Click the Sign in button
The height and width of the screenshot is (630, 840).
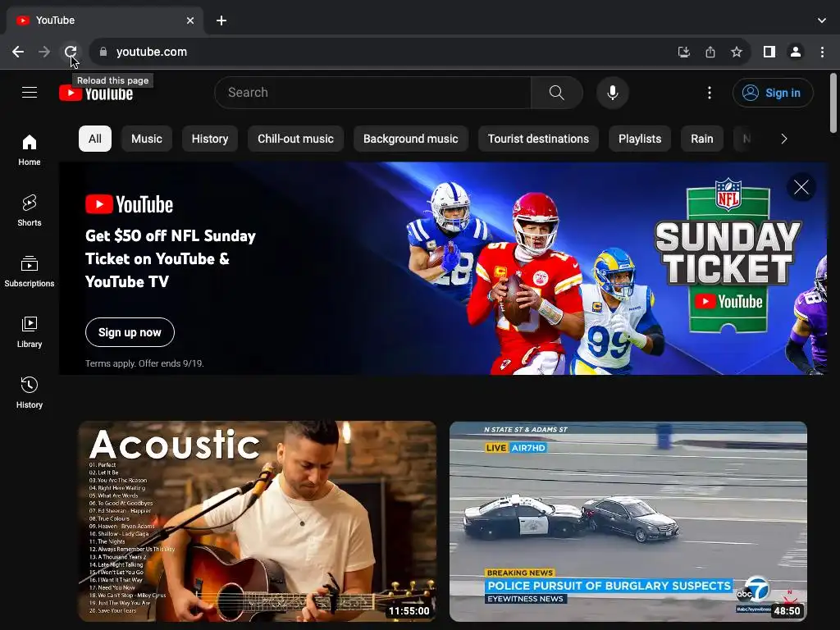pos(773,93)
